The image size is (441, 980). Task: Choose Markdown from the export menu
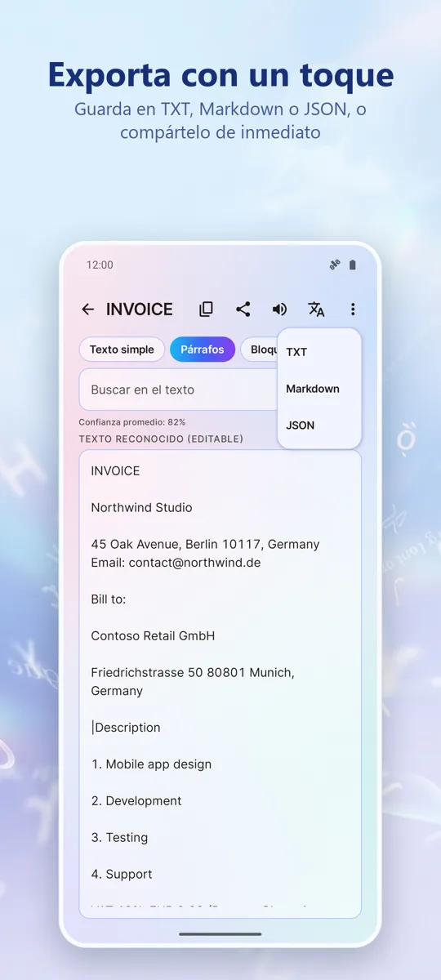[x=319, y=389]
